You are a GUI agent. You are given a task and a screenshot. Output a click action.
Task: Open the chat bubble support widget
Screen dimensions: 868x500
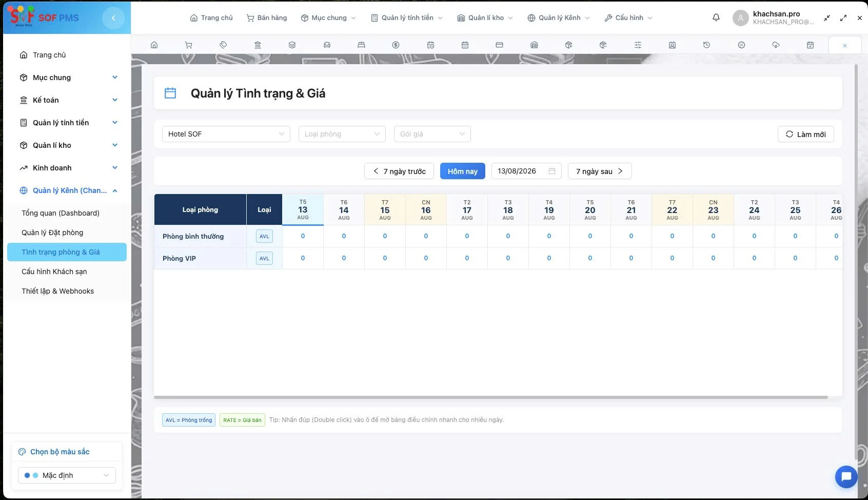pyautogui.click(x=846, y=477)
